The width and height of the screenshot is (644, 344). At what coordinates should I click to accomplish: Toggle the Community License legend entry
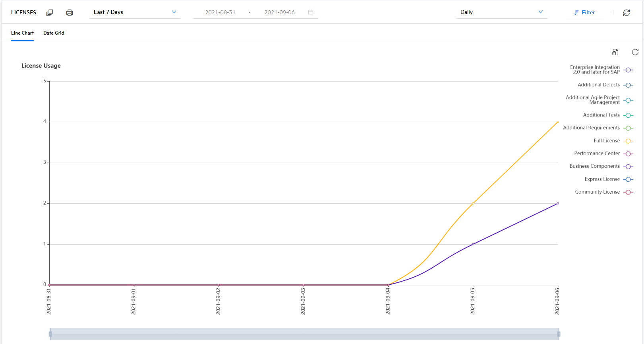(597, 192)
